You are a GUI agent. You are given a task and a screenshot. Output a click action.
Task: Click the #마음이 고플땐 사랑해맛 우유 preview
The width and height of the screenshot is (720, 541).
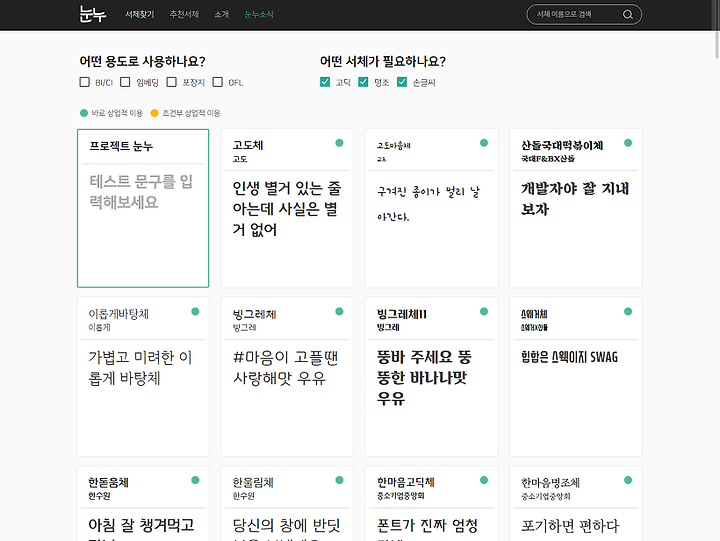pyautogui.click(x=285, y=367)
